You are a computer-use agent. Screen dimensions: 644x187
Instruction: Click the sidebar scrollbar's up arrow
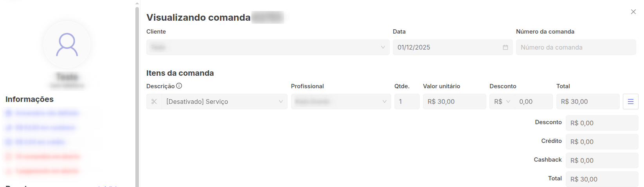point(137,4)
